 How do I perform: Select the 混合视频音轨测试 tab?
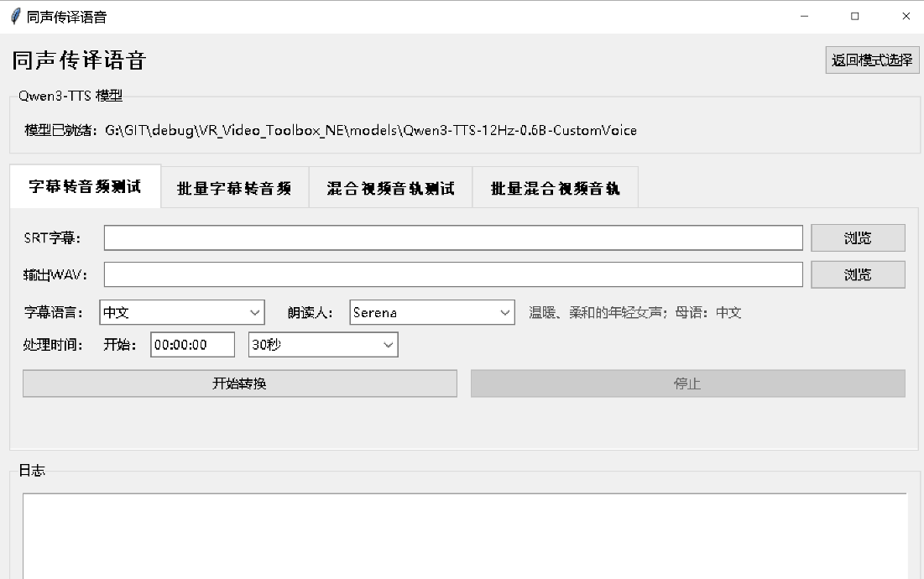coord(391,188)
